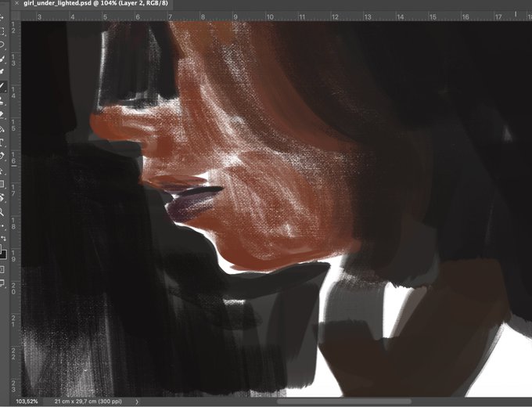Image resolution: width=532 pixels, height=407 pixels.
Task: Toggle Quick Mask mode
Action: [2, 269]
